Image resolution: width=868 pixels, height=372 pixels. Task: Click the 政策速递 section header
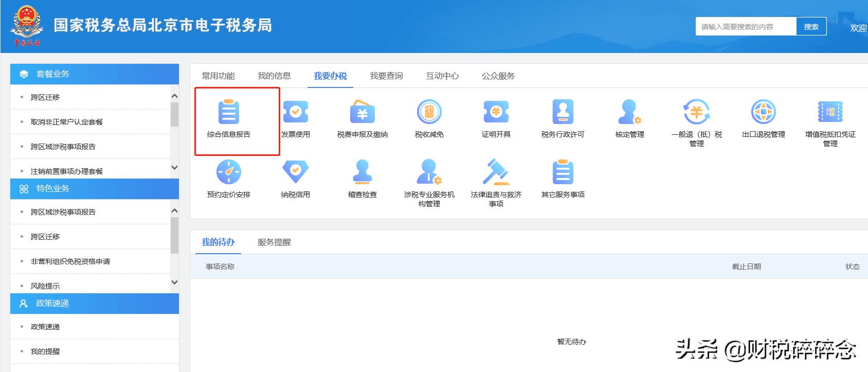tap(95, 304)
